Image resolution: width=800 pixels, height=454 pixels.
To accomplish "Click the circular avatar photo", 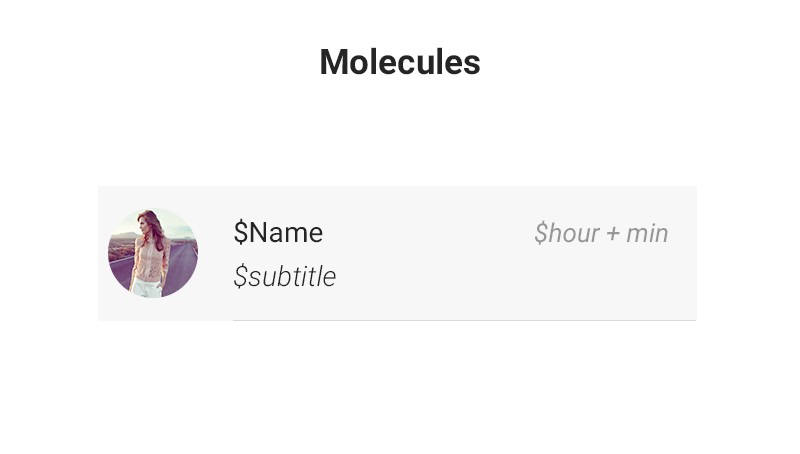I will click(x=153, y=253).
